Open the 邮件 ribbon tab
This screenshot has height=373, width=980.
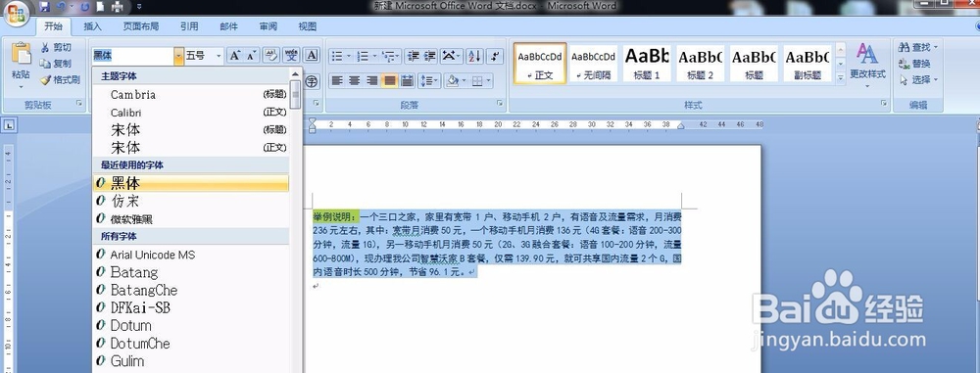tap(228, 26)
